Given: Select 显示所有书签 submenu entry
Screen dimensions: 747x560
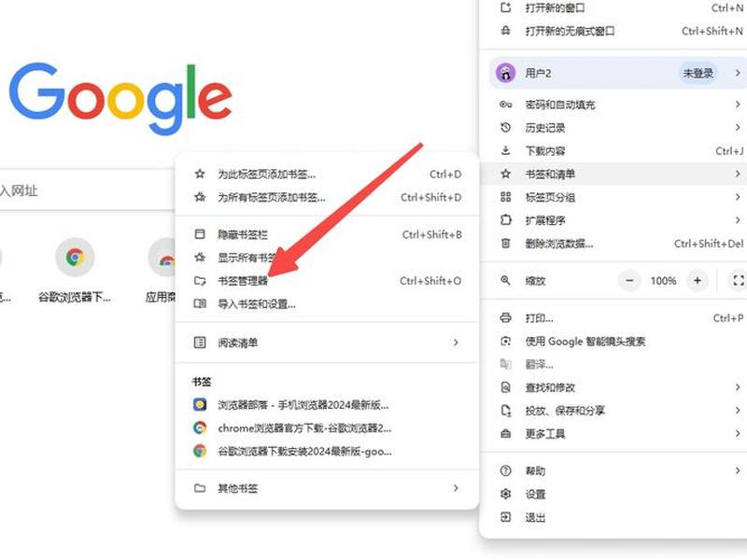Looking at the screenshot, I should point(327,258).
